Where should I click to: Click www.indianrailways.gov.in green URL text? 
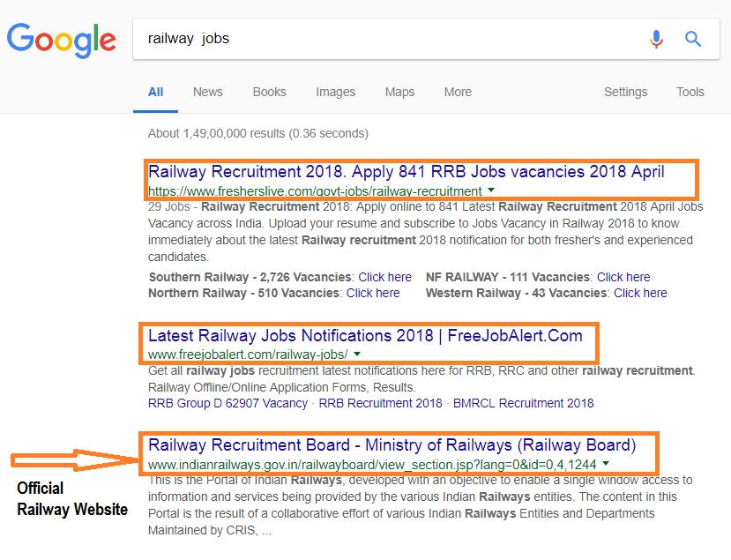click(x=372, y=465)
